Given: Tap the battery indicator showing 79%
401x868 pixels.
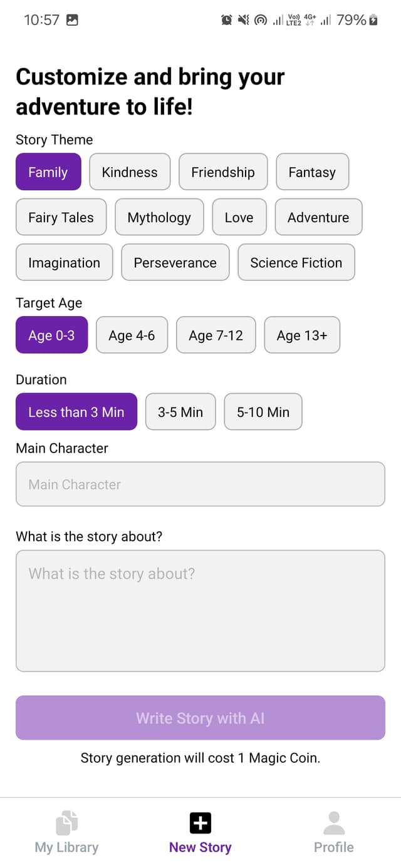Looking at the screenshot, I should pos(355,19).
